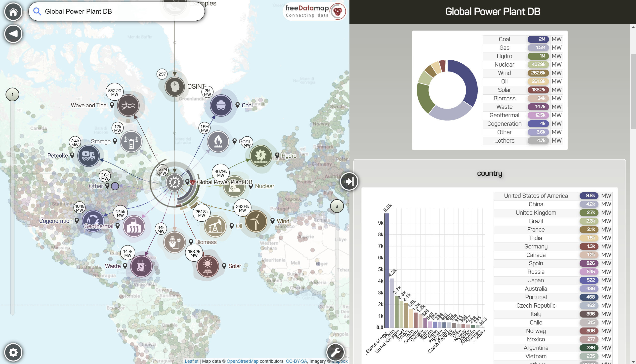Click the 2.4k MW Petcoke bubble
Screen dimensions: 636x364
tap(75, 143)
